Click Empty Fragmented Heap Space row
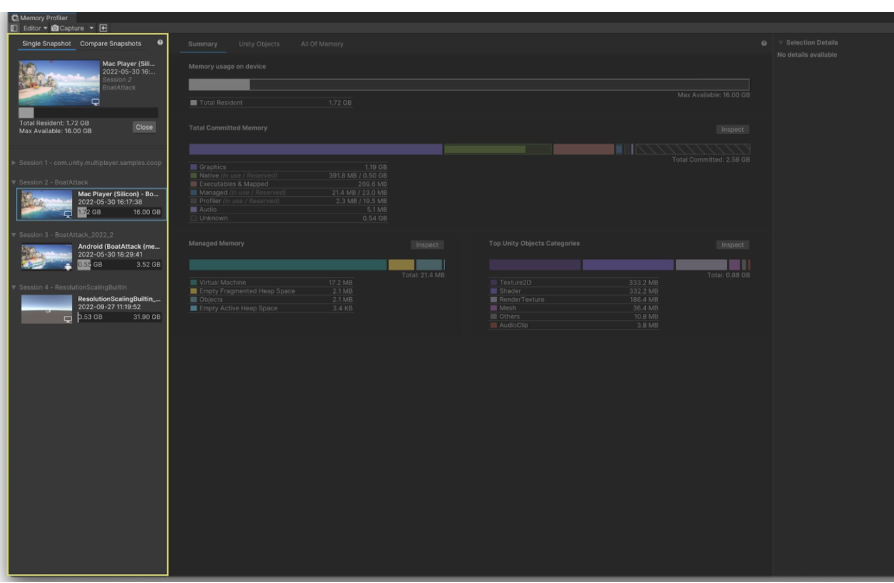 (x=271, y=291)
